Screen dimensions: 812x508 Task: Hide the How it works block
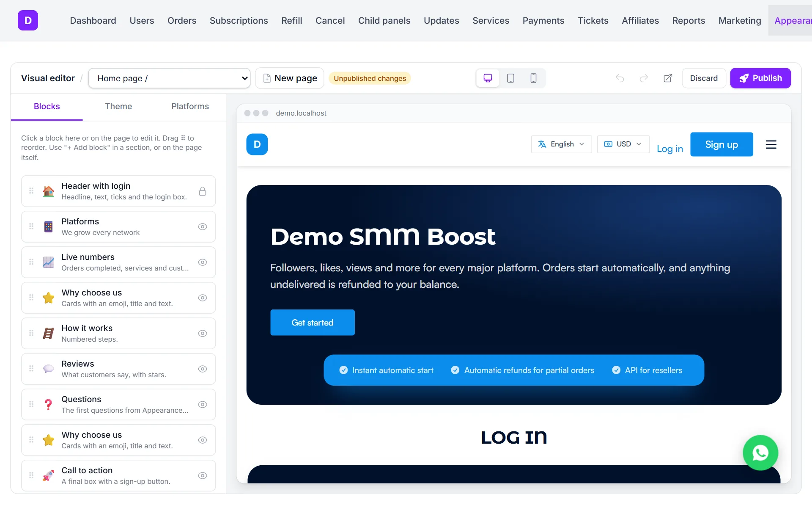tap(203, 334)
